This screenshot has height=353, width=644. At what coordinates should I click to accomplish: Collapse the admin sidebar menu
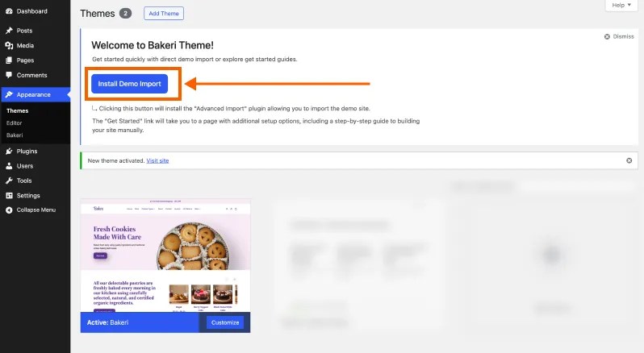31,210
